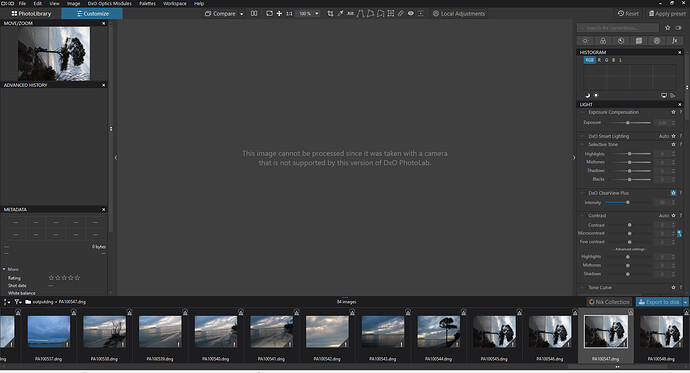Expand Advanced settings under Contrast

(630, 249)
